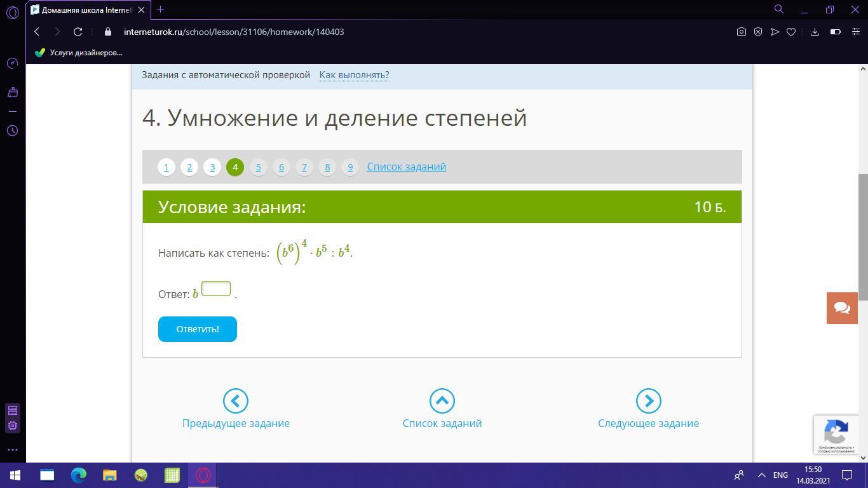Image resolution: width=868 pixels, height=488 pixels.
Task: Toggle the battery saver icon in toolbar
Action: pos(836,32)
